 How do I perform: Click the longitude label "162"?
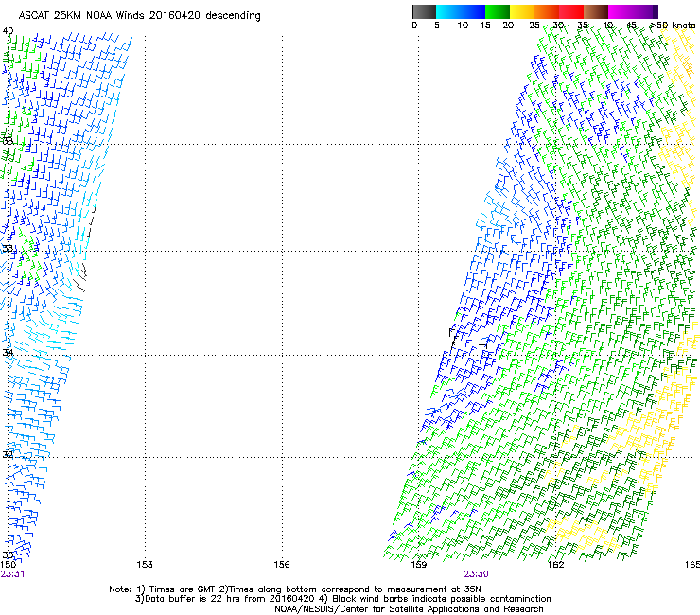tap(555, 565)
